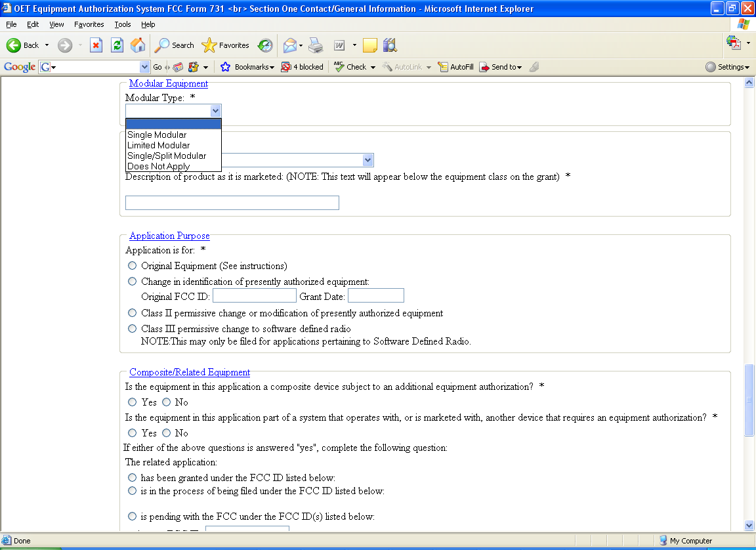Collapse the Modular Type dropdown arrow

[x=215, y=111]
